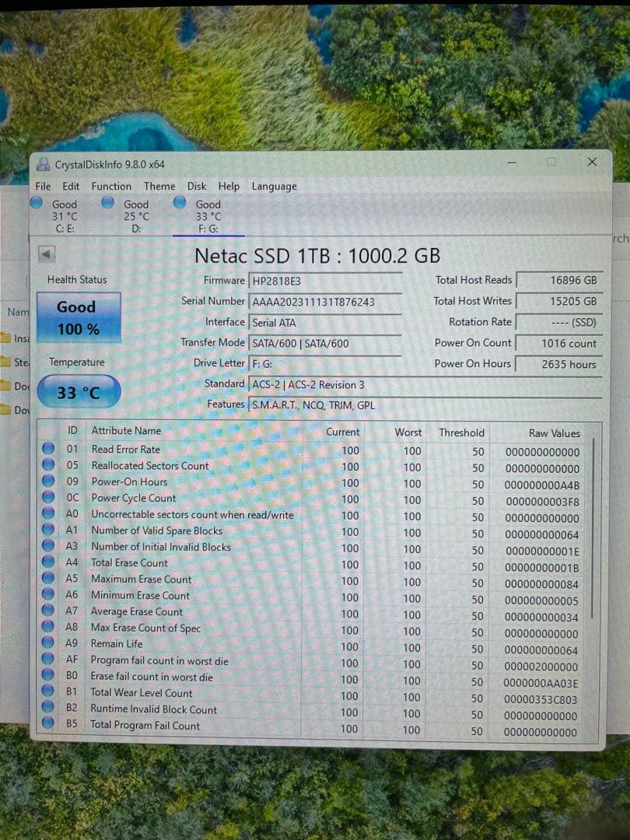Image resolution: width=630 pixels, height=840 pixels.
Task: Click status icon for Average Erase Count
Action: coord(48,610)
